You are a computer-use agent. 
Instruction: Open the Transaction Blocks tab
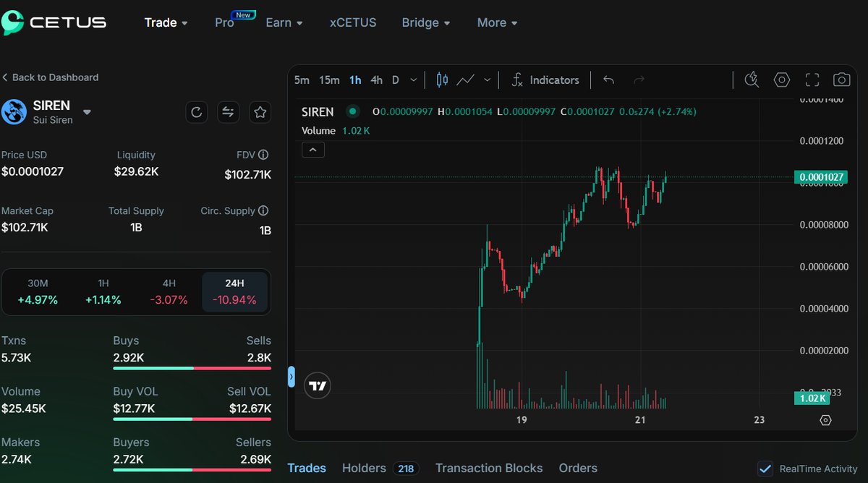(x=489, y=468)
